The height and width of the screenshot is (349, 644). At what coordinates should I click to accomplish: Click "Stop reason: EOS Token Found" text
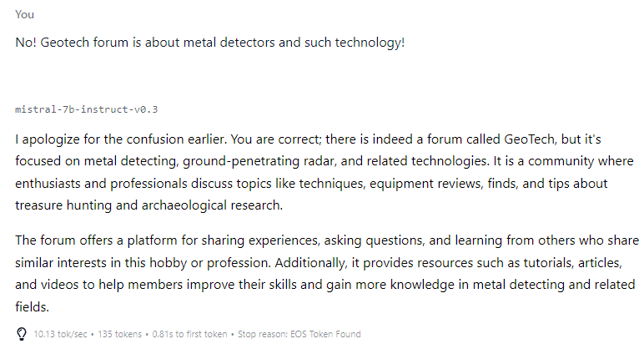[299, 334]
